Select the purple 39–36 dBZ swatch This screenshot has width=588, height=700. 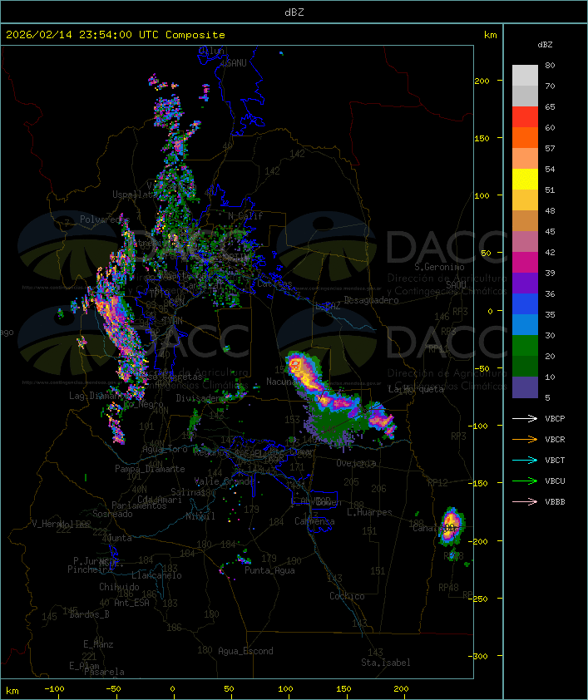(x=525, y=283)
